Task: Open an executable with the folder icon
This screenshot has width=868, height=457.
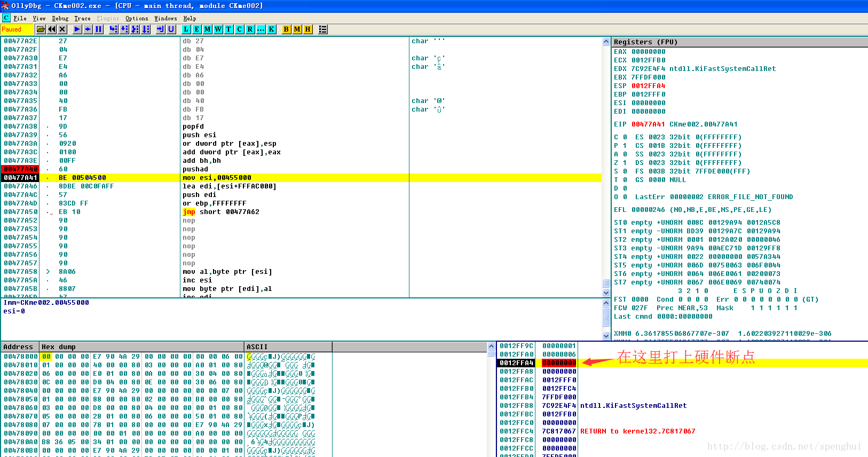Action: click(41, 29)
